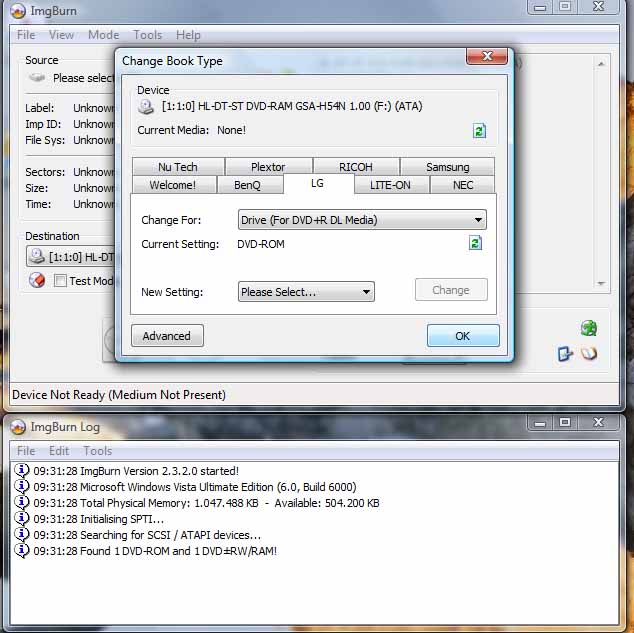The image size is (634, 633).
Task: Click the book icon in main window corner
Action: pos(589,354)
